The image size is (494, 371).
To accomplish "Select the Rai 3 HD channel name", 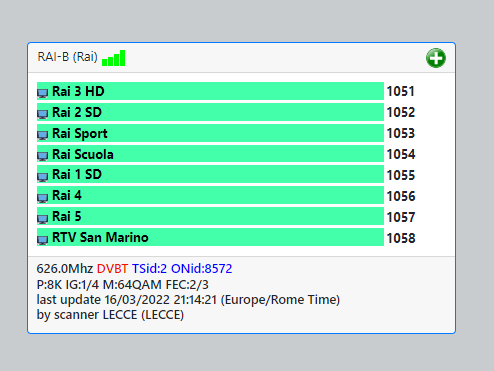I will tap(78, 91).
